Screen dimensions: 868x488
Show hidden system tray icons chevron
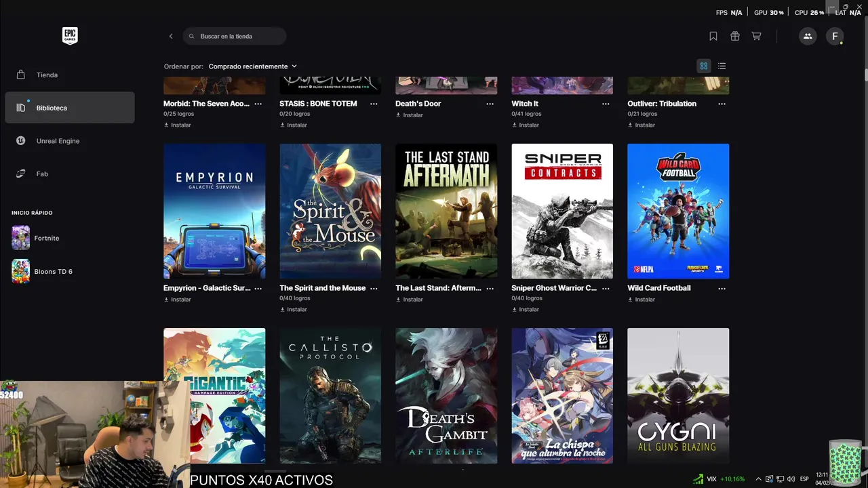758,479
